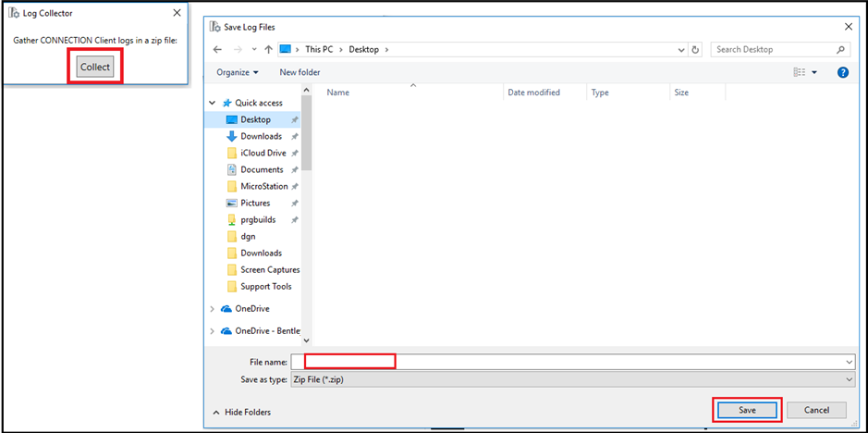Click Desktop in the address breadcrumb

point(363,49)
